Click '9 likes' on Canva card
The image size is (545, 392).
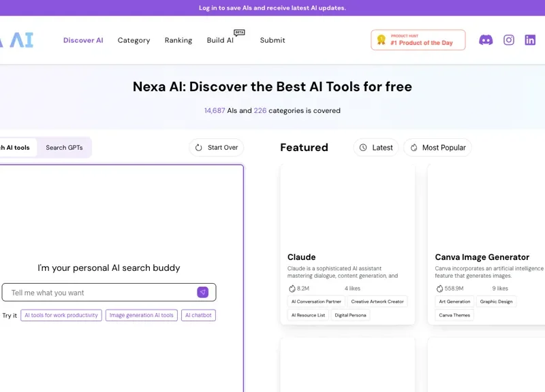[x=500, y=289]
